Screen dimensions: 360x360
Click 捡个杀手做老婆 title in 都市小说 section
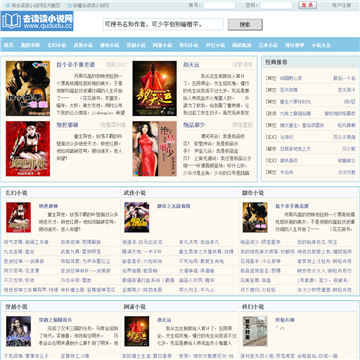point(292,206)
